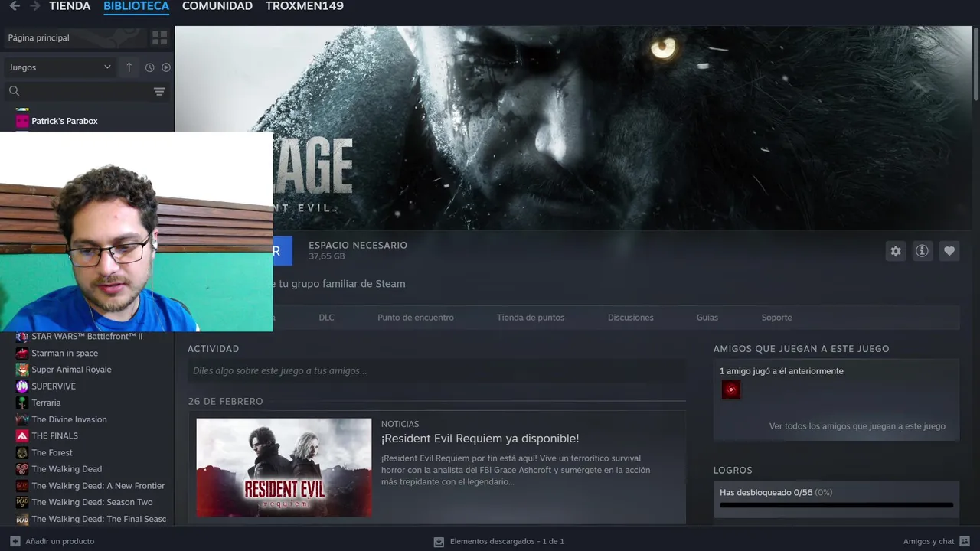The width and height of the screenshot is (980, 551).
Task: Open the Discusiones tab
Action: click(x=631, y=318)
